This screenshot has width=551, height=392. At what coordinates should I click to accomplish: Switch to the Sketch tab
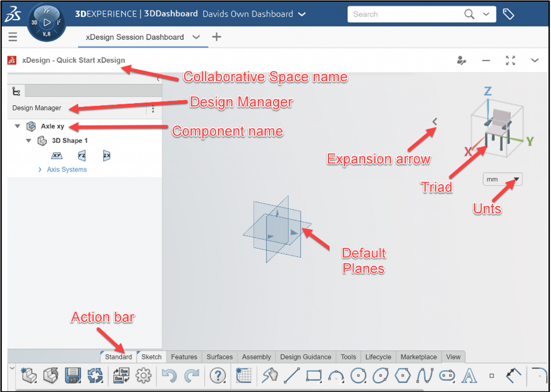[x=151, y=357]
